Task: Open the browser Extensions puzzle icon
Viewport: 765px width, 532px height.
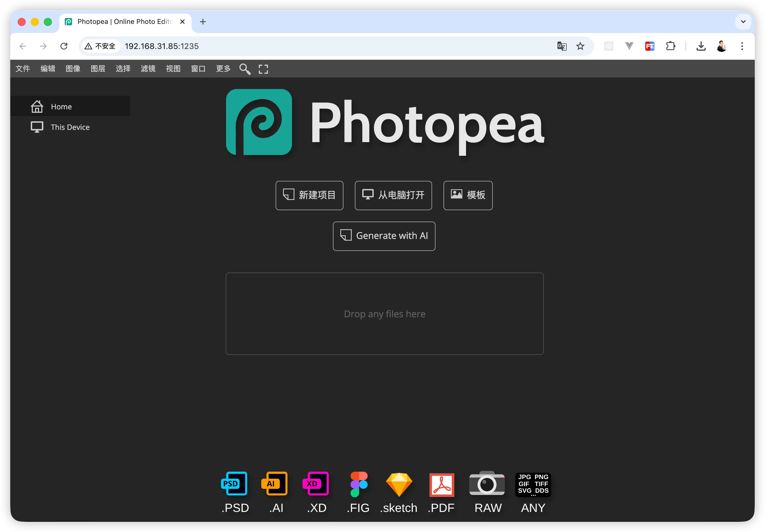Action: 670,46
